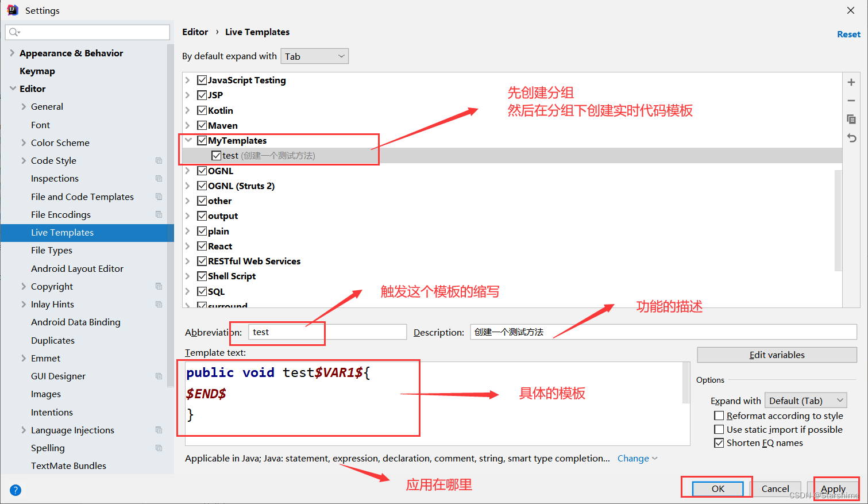Click the IntelliJ logo in the title bar

coord(12,9)
